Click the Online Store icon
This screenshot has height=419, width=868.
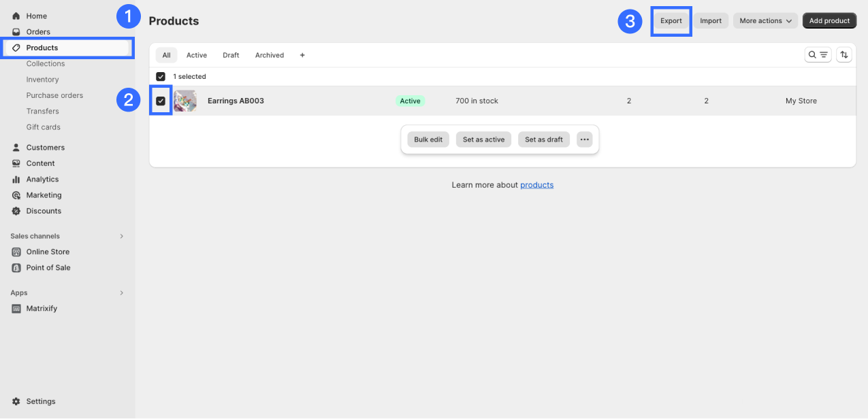[x=16, y=252]
